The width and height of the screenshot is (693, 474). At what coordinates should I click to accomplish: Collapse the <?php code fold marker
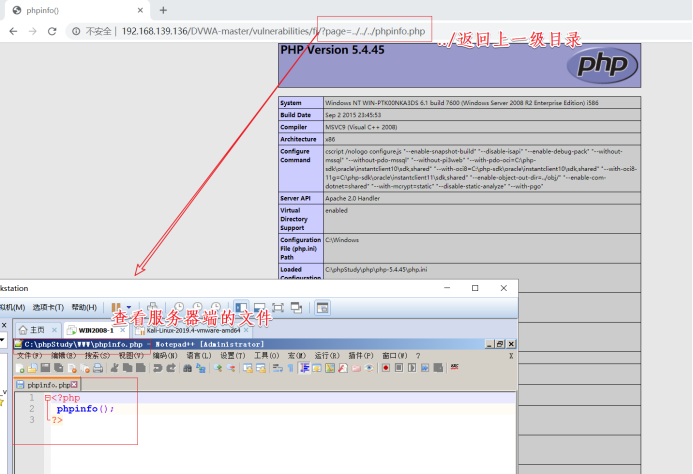[x=47, y=398]
